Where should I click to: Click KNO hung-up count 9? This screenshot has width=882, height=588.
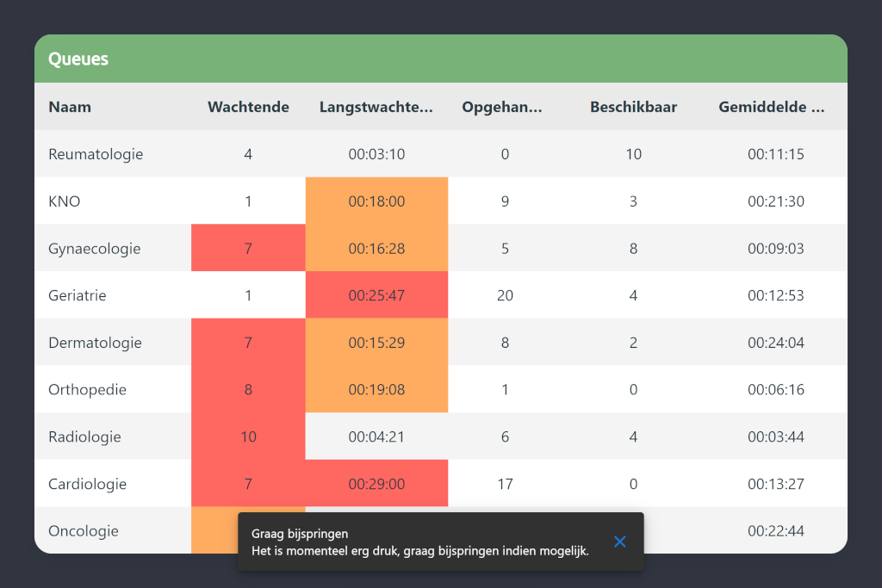coord(505,201)
